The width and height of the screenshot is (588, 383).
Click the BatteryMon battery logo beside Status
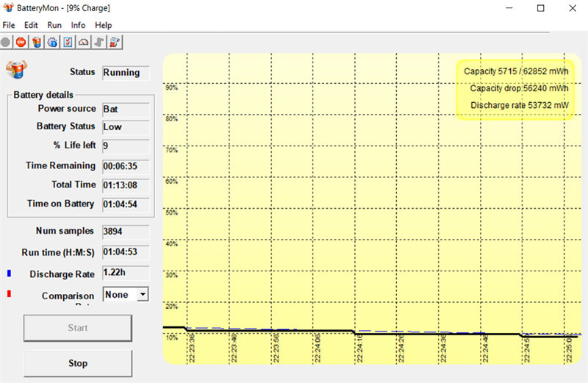pos(16,69)
